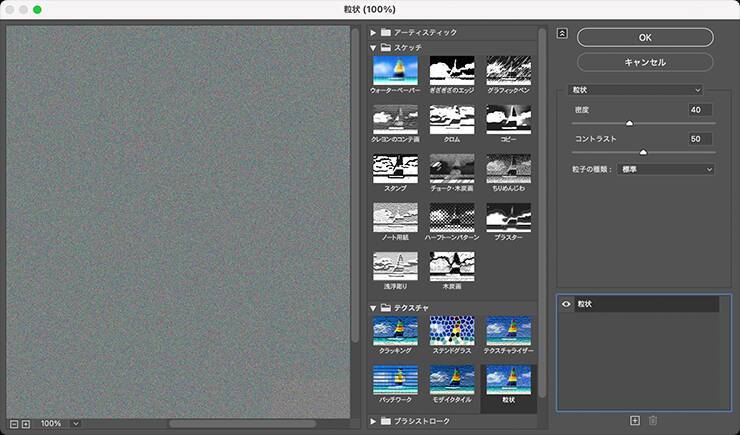
Task: Add a new effect layer
Action: pos(634,421)
